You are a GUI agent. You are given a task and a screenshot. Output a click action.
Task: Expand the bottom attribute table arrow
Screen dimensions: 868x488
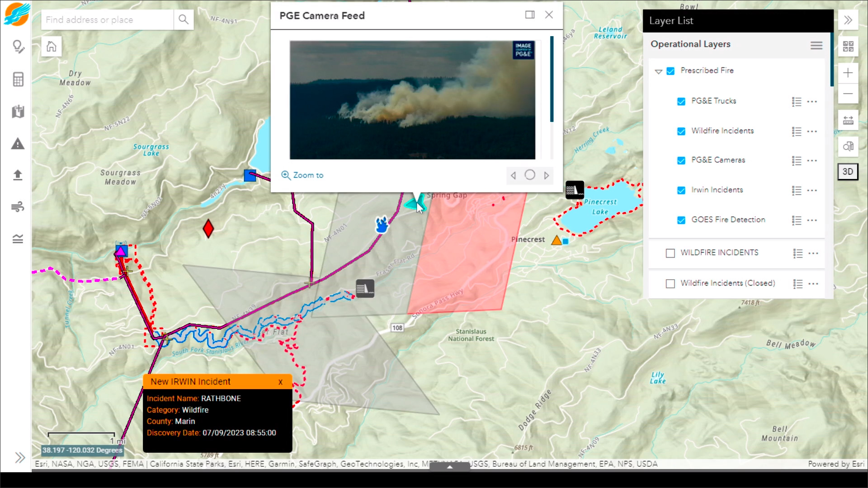pyautogui.click(x=450, y=467)
